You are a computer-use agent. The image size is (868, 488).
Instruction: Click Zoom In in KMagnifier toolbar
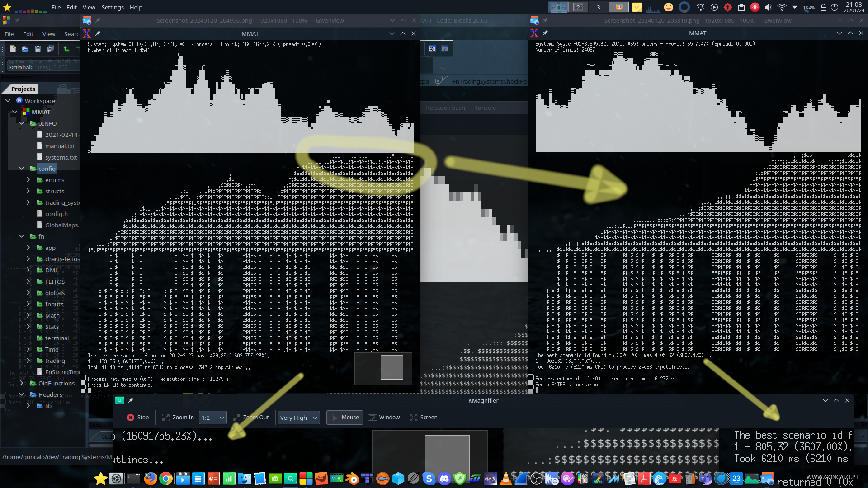coord(178,418)
